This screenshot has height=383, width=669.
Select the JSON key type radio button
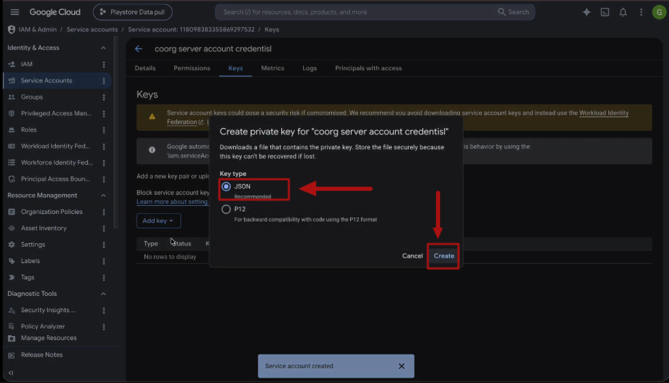[x=226, y=186]
